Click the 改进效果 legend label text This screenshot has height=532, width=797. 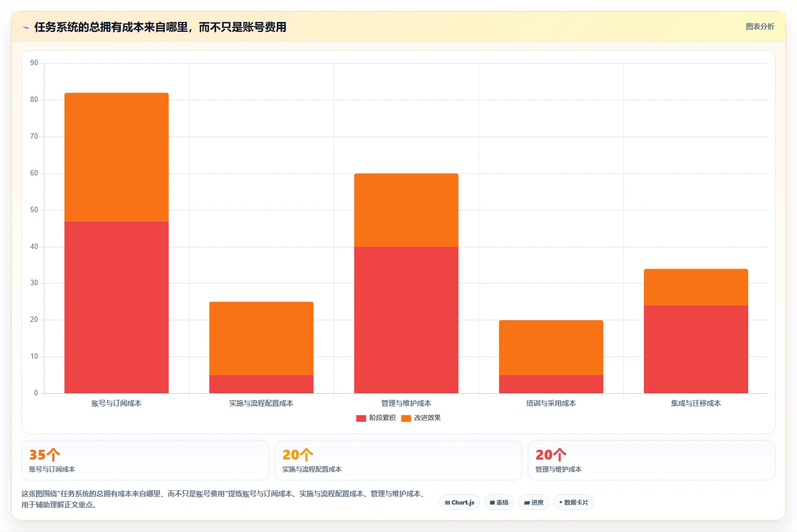click(x=427, y=418)
